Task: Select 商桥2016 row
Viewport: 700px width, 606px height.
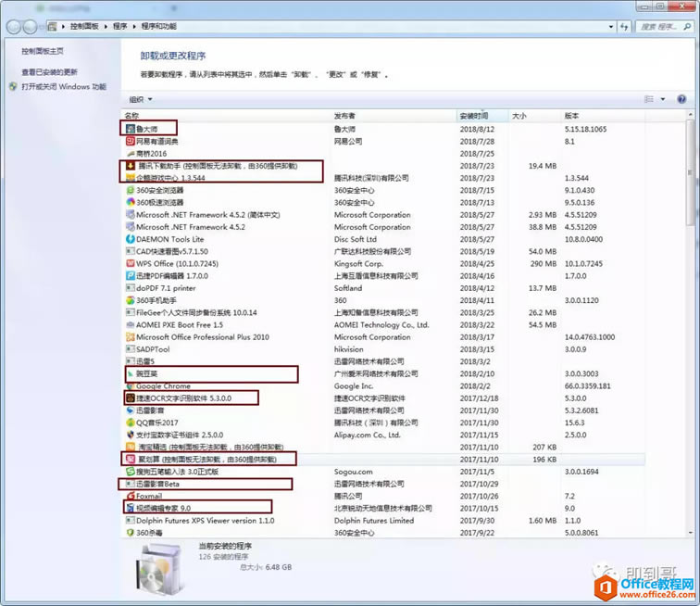Action: 383,154
